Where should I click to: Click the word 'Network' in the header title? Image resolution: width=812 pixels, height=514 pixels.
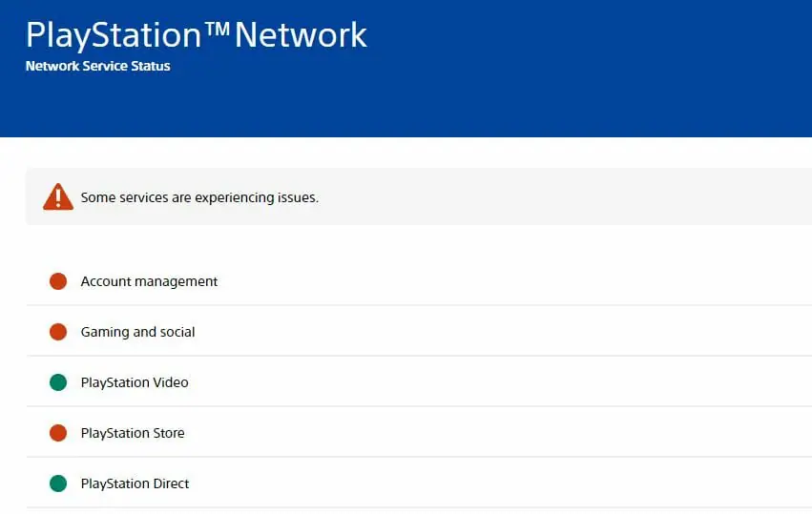tap(301, 35)
